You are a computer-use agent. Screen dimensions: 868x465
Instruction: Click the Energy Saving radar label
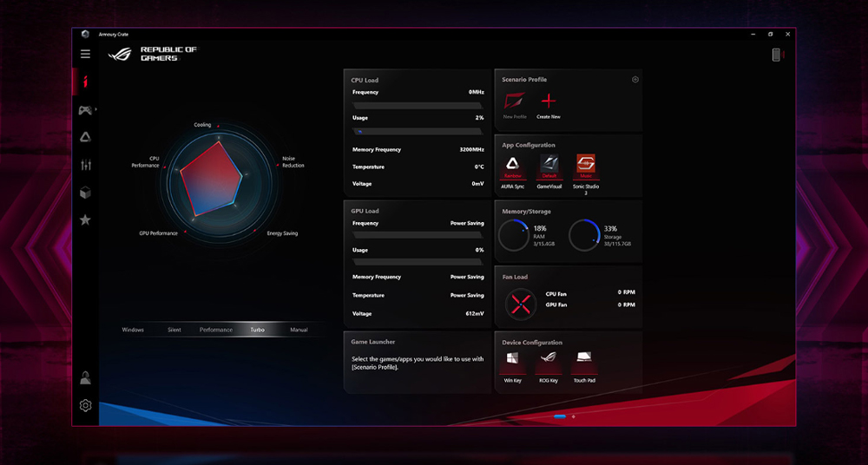click(x=282, y=233)
